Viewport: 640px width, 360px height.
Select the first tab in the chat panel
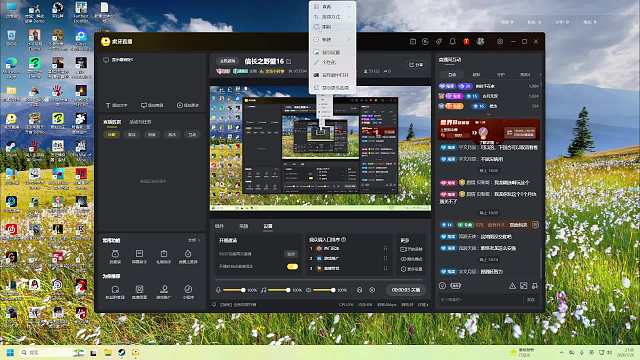coord(452,75)
